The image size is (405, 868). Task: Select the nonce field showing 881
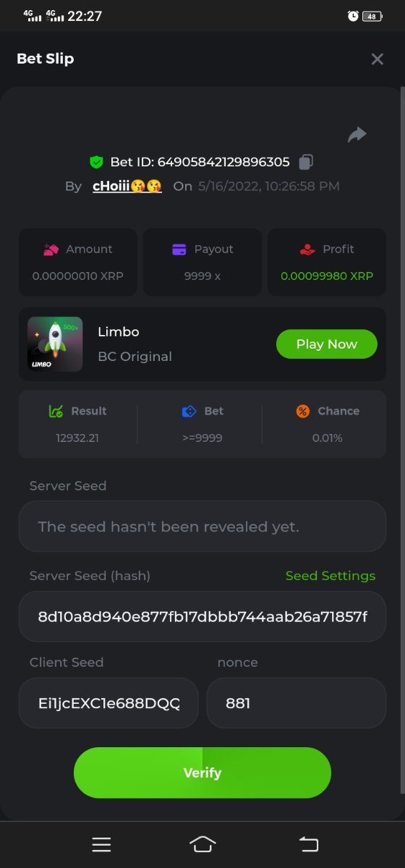coord(297,702)
